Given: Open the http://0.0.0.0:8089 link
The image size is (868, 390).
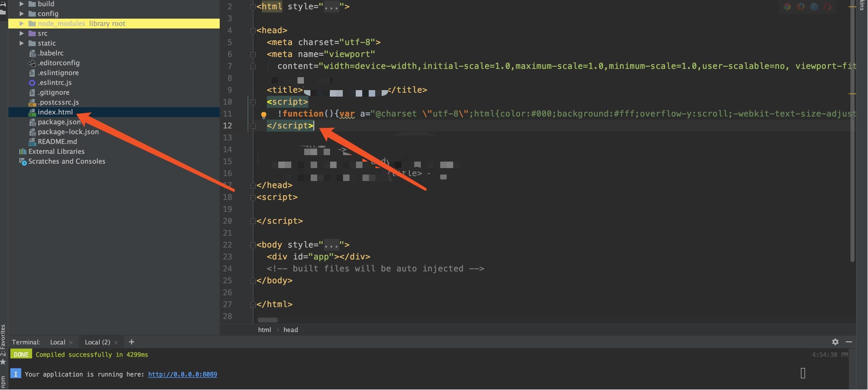Looking at the screenshot, I should point(182,374).
